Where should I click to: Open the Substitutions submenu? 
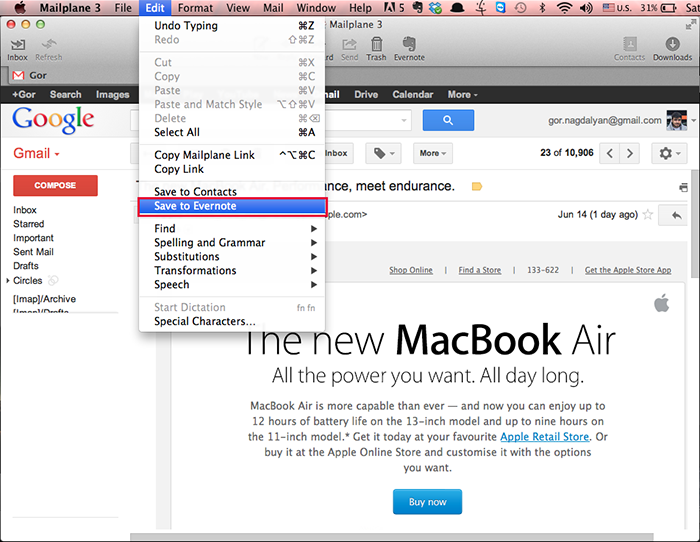(x=232, y=257)
